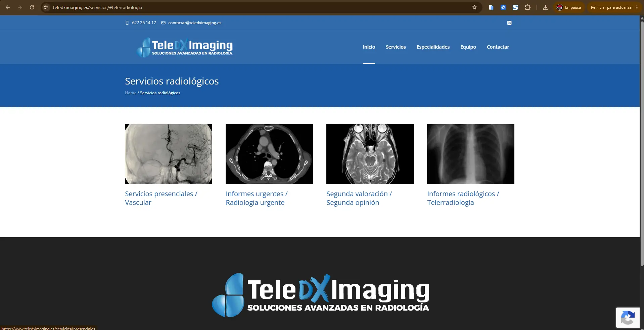Open the Chrome three-dot menu
This screenshot has height=330, width=644.
coord(637,7)
